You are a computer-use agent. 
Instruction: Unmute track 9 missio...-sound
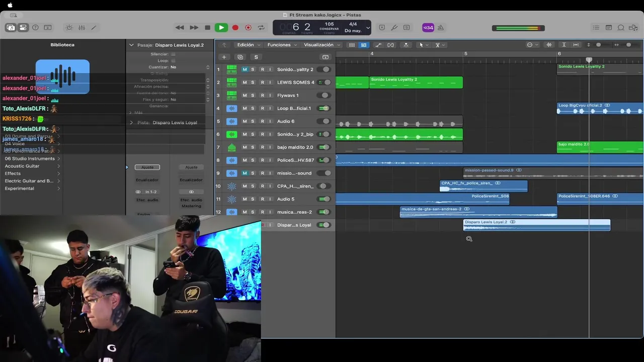click(245, 173)
